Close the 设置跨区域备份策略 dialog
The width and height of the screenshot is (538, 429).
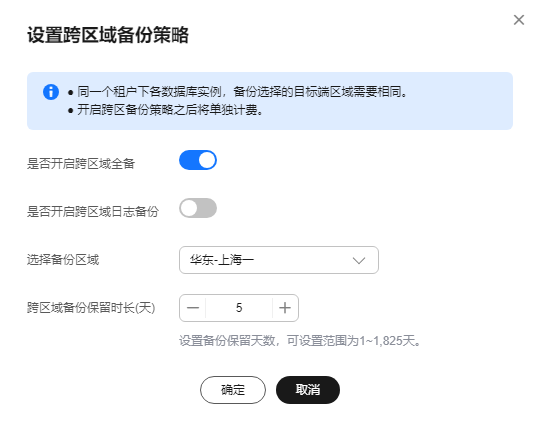coord(518,20)
